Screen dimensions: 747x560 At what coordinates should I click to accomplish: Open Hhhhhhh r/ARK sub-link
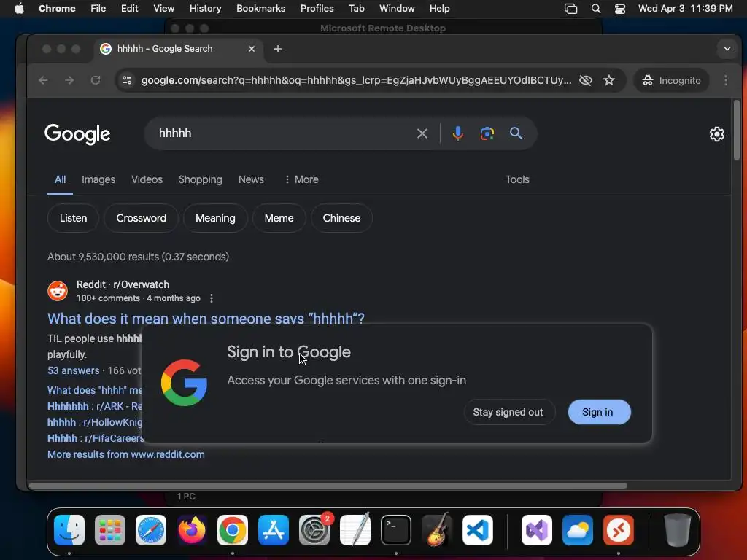[x=94, y=406]
